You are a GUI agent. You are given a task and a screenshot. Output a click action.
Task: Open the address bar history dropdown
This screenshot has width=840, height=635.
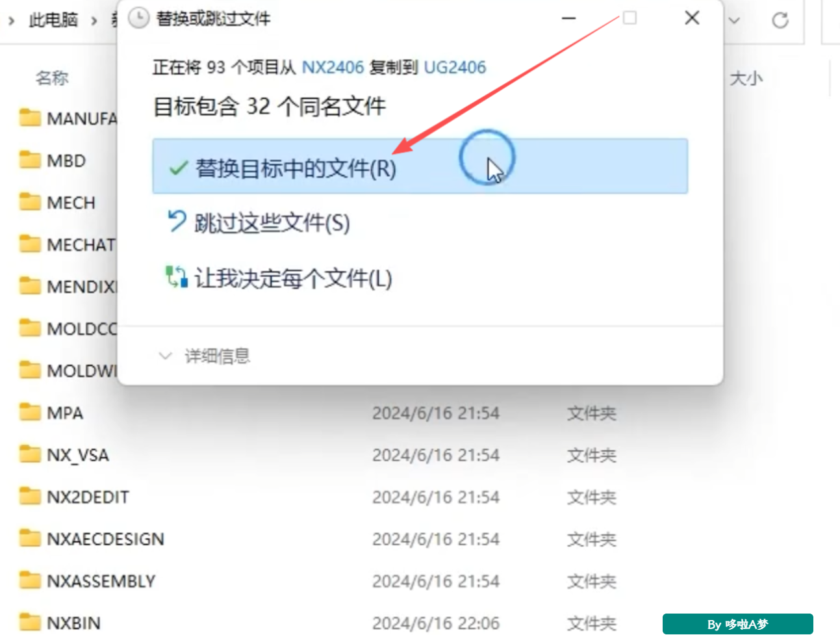[x=734, y=20]
